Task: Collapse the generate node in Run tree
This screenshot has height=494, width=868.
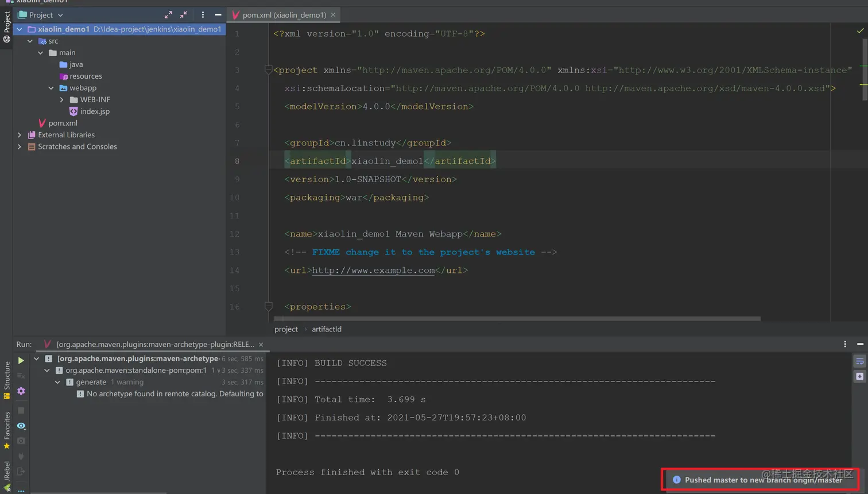Action: [x=57, y=382]
